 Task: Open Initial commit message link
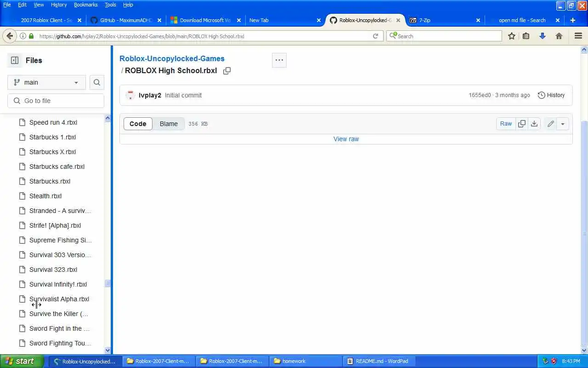point(183,95)
